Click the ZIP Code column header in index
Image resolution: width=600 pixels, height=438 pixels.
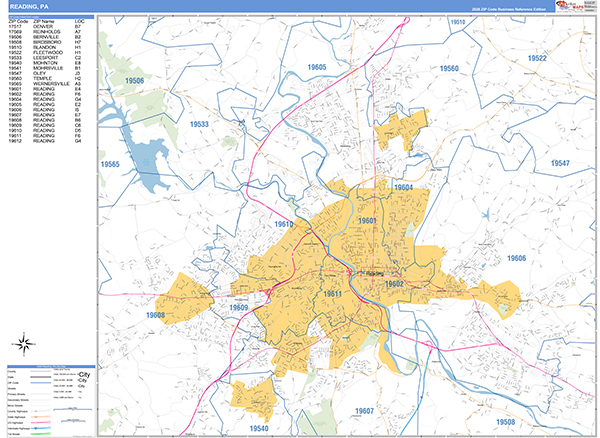17,21
